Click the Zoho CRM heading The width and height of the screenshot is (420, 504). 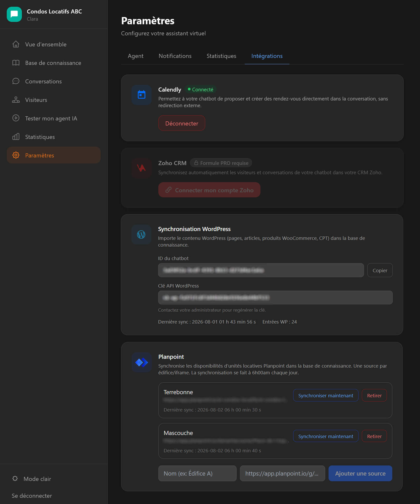click(172, 163)
